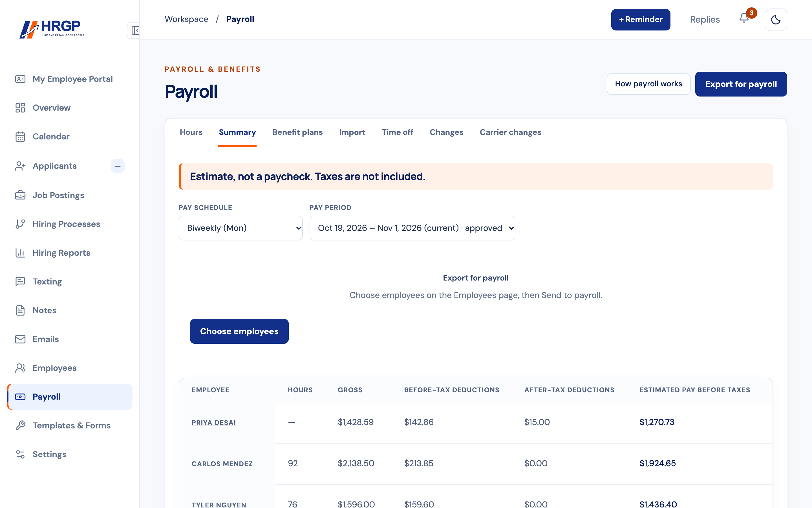Open the Carrier changes tab
This screenshot has width=812, height=508.
tap(510, 132)
